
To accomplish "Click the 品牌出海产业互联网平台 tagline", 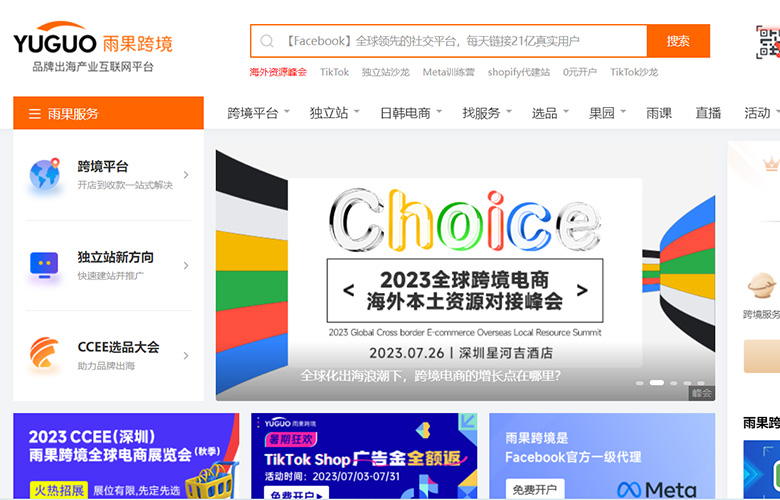I will [x=93, y=67].
